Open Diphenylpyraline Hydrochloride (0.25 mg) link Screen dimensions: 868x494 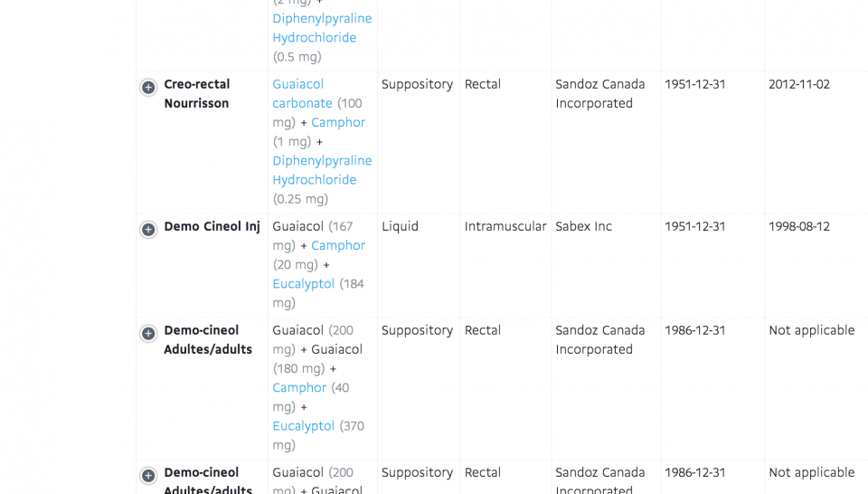(x=322, y=170)
